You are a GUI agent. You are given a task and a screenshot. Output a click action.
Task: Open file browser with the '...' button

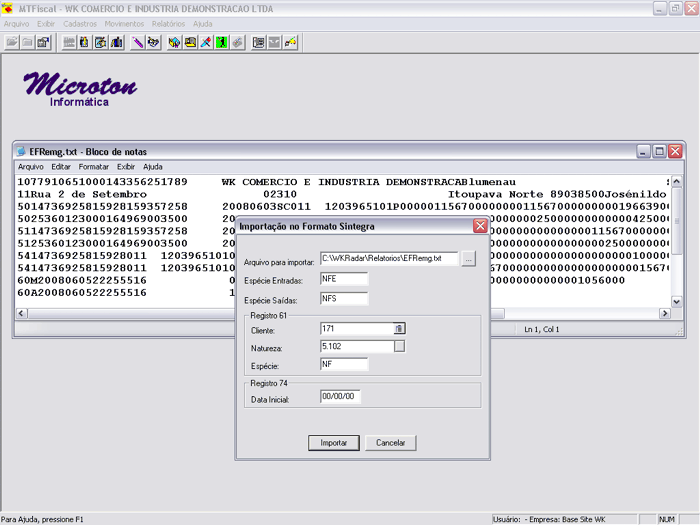click(468, 259)
